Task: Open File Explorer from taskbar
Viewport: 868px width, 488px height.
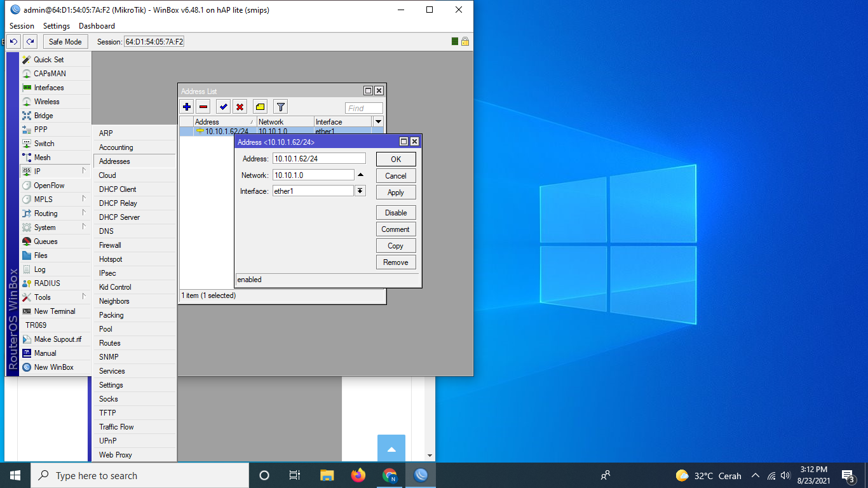Action: 327,475
